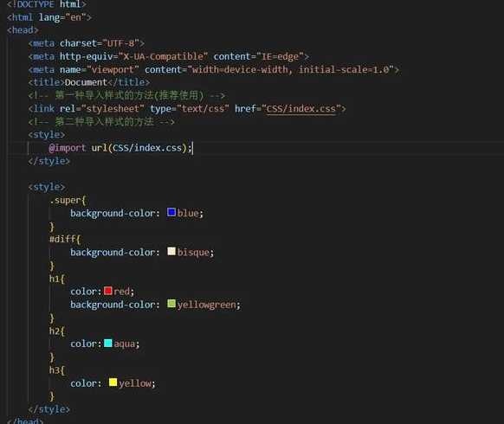Click the viewport meta name value

point(113,70)
